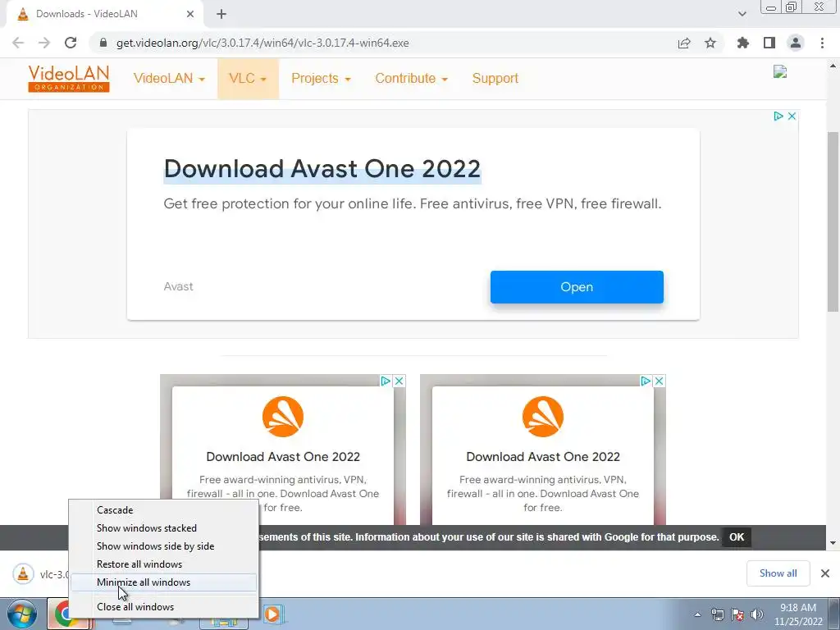
Task: Click the Download Avast One 2022 banner headline
Action: (322, 169)
